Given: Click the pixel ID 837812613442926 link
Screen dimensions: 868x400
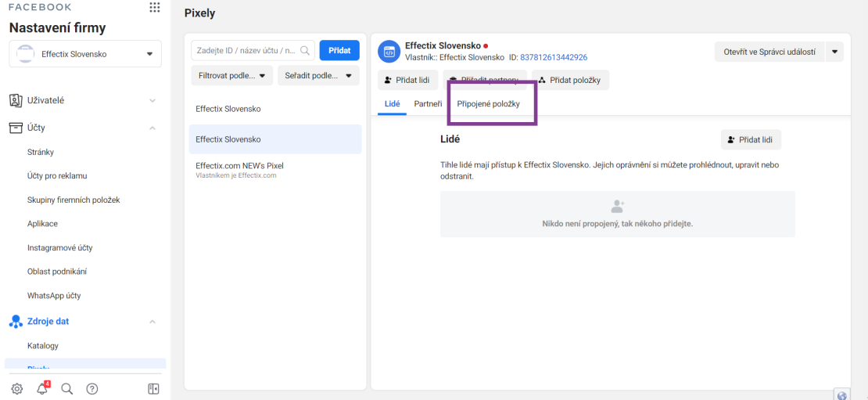Looking at the screenshot, I should 554,57.
